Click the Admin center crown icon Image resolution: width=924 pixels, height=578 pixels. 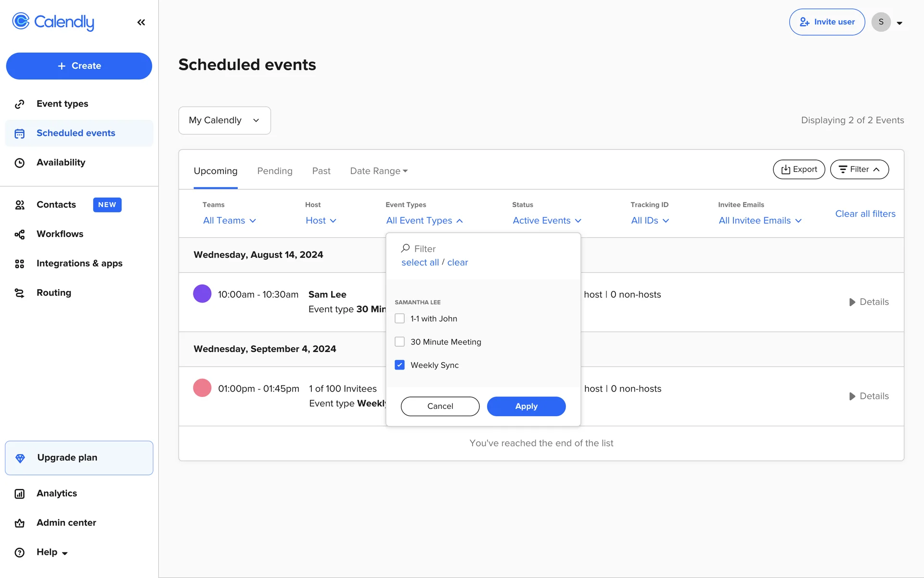pos(20,523)
